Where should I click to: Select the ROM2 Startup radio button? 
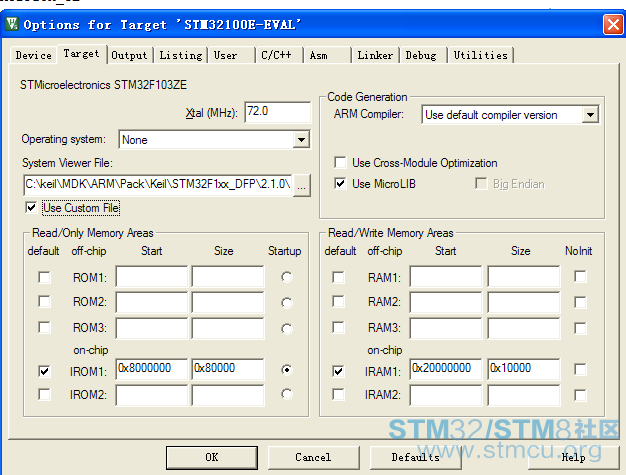click(x=287, y=303)
